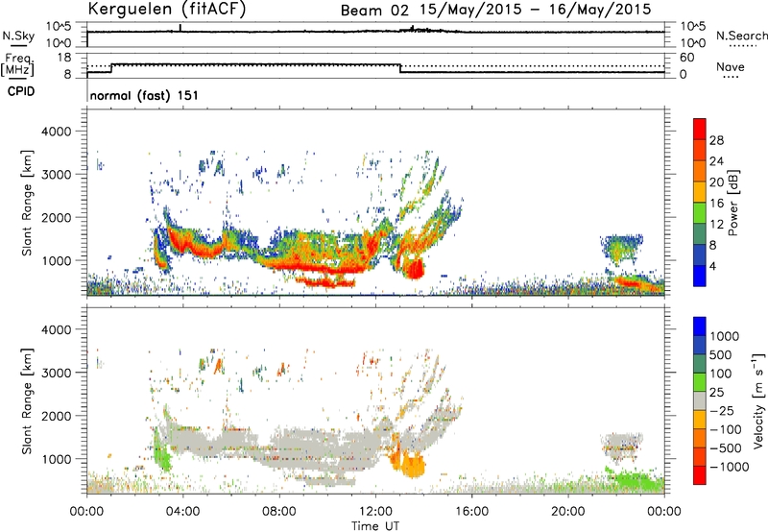The height and width of the screenshot is (532, 768).
Task: Click the '-1000' tick on Velocity colorbar
Action: pyautogui.click(x=730, y=467)
